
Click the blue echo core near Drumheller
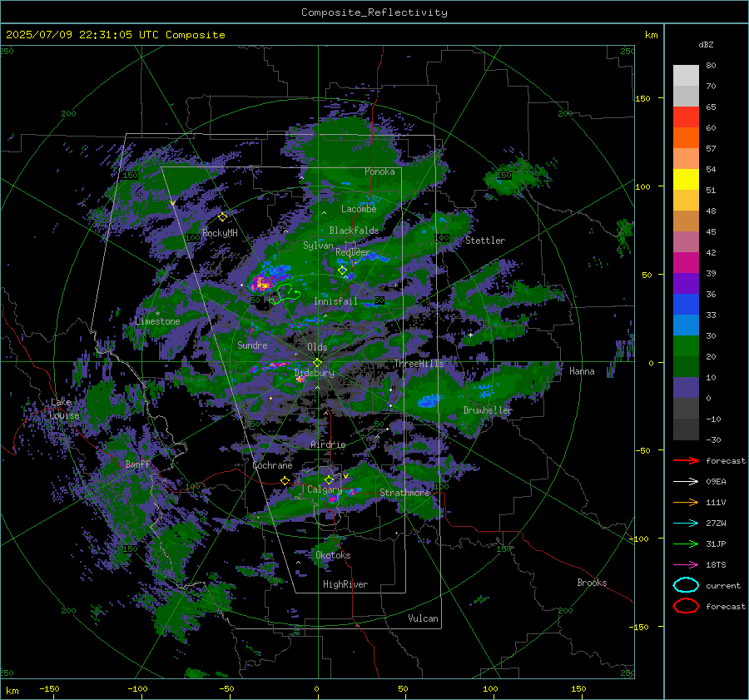(x=428, y=400)
